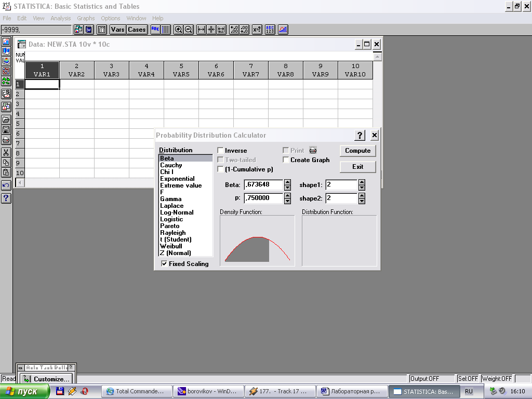Click the shape1 input field
532x399 pixels.
[x=341, y=184]
